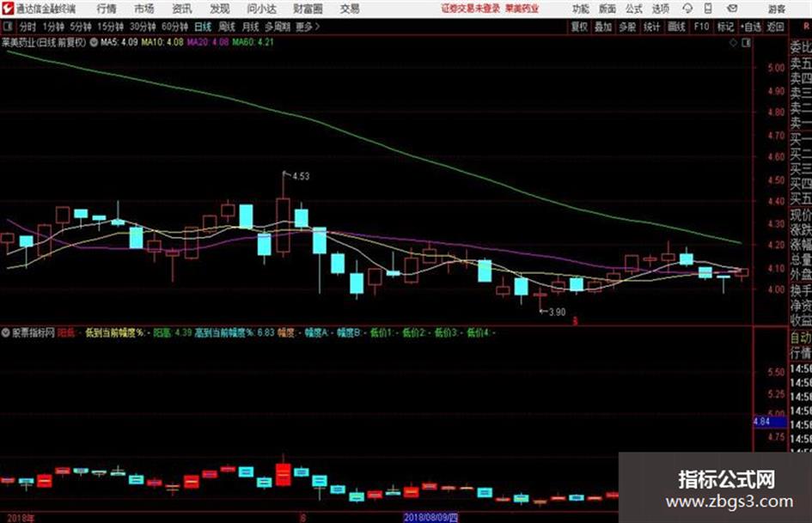
Task: Click the 3.90 low price label
Action: coord(557,313)
